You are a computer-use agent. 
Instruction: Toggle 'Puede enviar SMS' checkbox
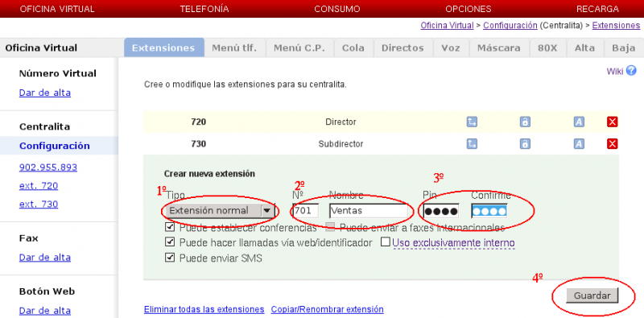tap(170, 258)
